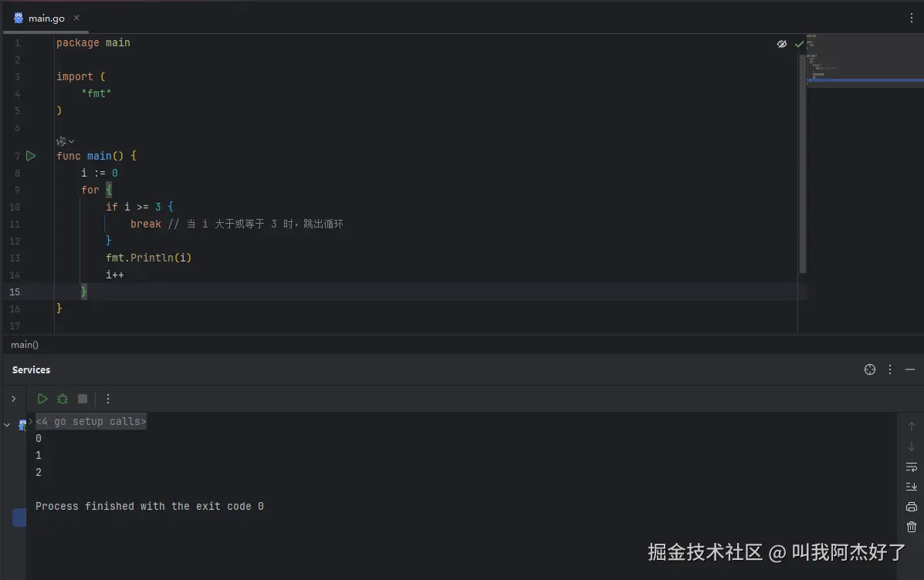This screenshot has height=580, width=924.
Task: Toggle soft-wrap in console
Action: 912,467
